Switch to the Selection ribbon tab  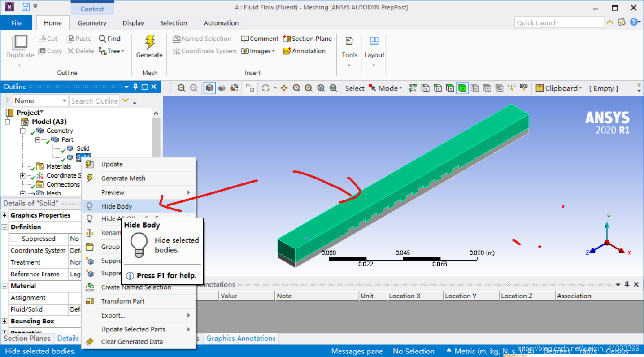(x=174, y=23)
